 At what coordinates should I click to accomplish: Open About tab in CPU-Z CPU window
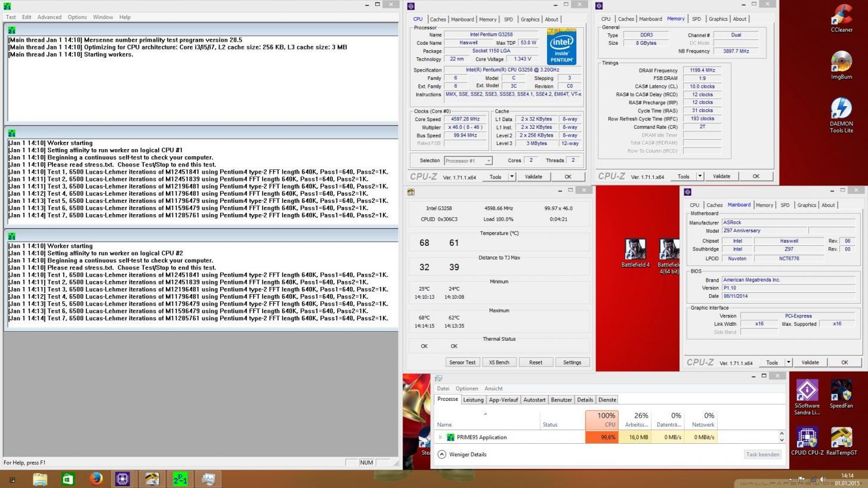tap(552, 20)
